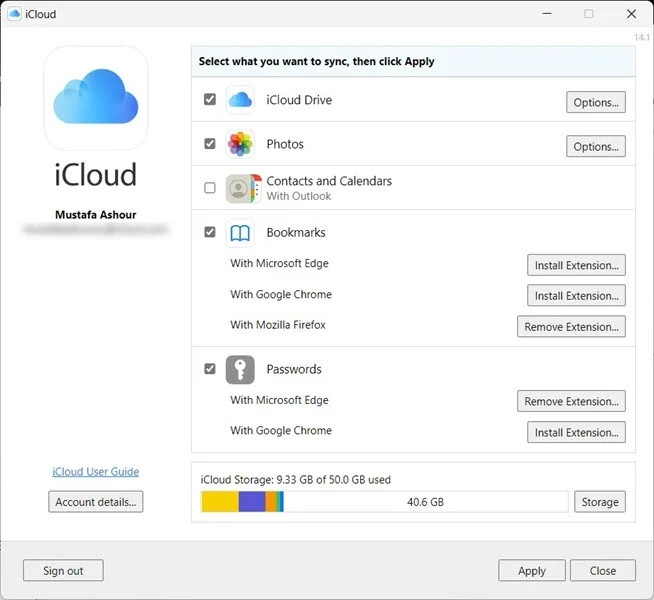The image size is (654, 600).
Task: Open Account details
Action: (x=96, y=502)
